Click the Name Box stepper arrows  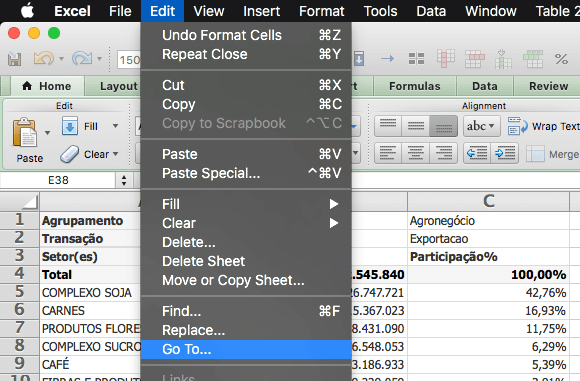(x=124, y=180)
